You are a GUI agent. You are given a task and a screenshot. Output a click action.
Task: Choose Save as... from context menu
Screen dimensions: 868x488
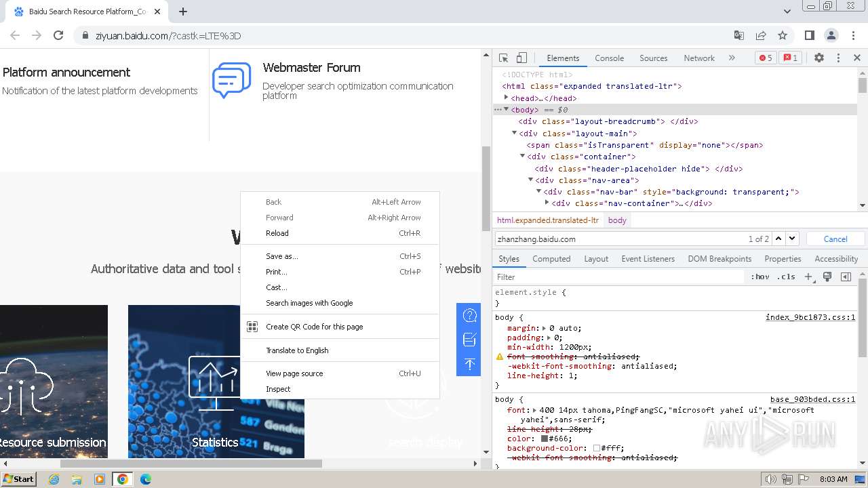tap(340, 256)
